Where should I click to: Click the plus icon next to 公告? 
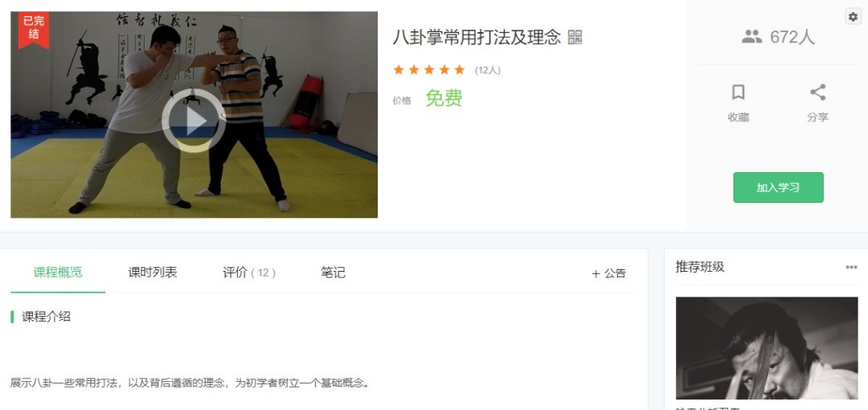coord(596,273)
